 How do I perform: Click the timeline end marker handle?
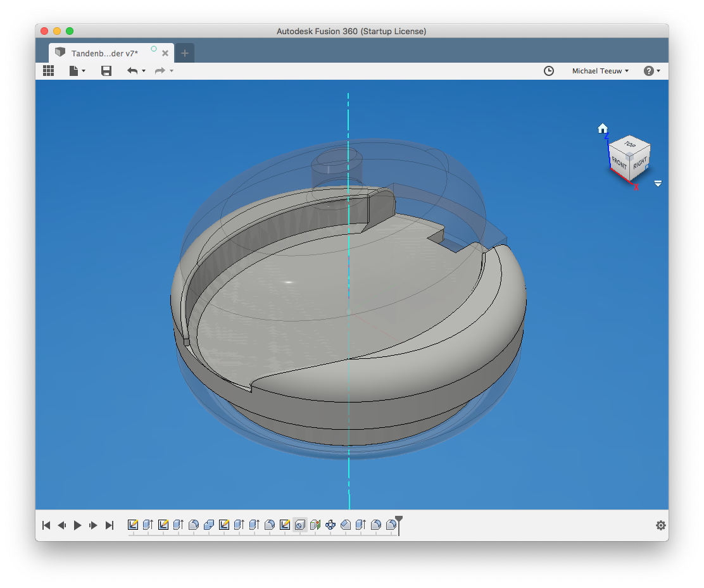(399, 522)
